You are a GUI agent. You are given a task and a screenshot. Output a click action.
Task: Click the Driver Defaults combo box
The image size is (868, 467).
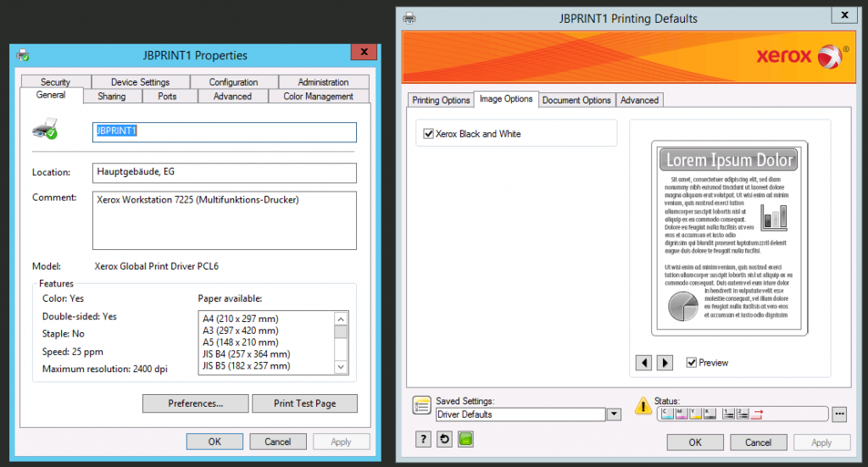pos(520,414)
